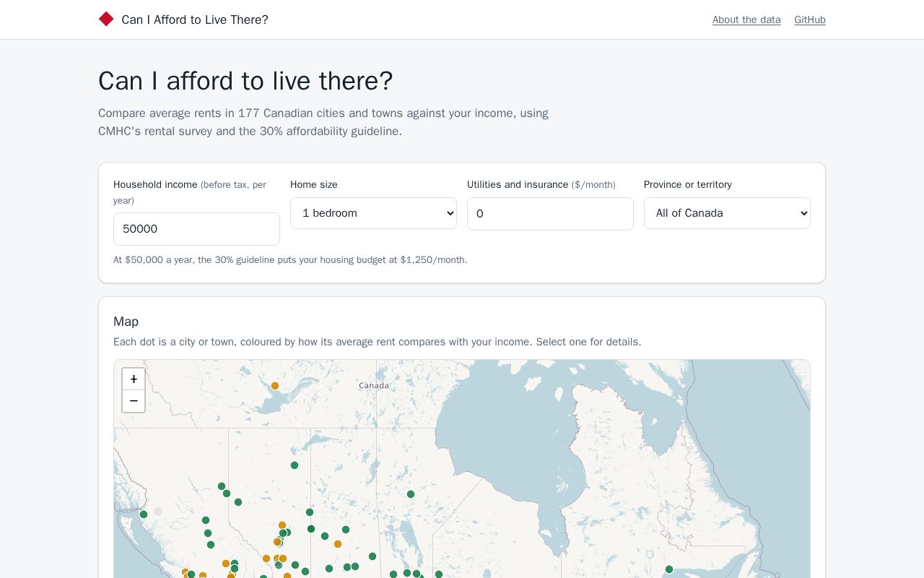This screenshot has width=924, height=578.
Task: Click the red diamond site logo
Action: [106, 20]
